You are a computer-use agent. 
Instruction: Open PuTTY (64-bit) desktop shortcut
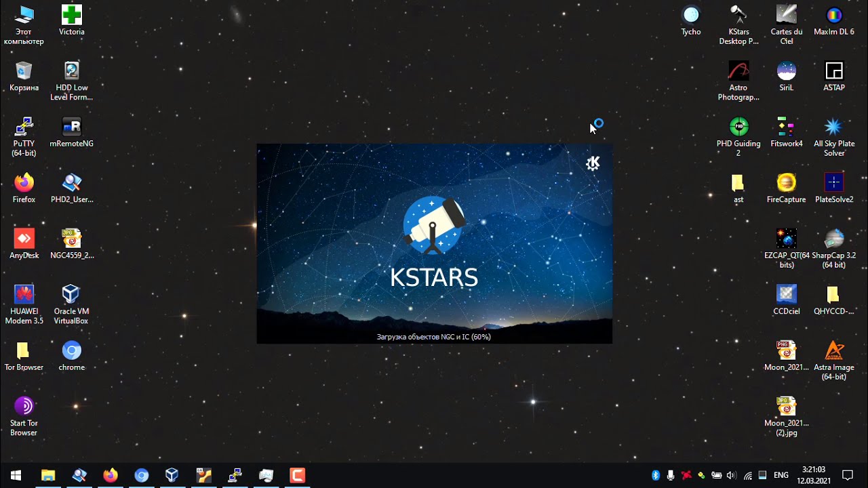(24, 138)
